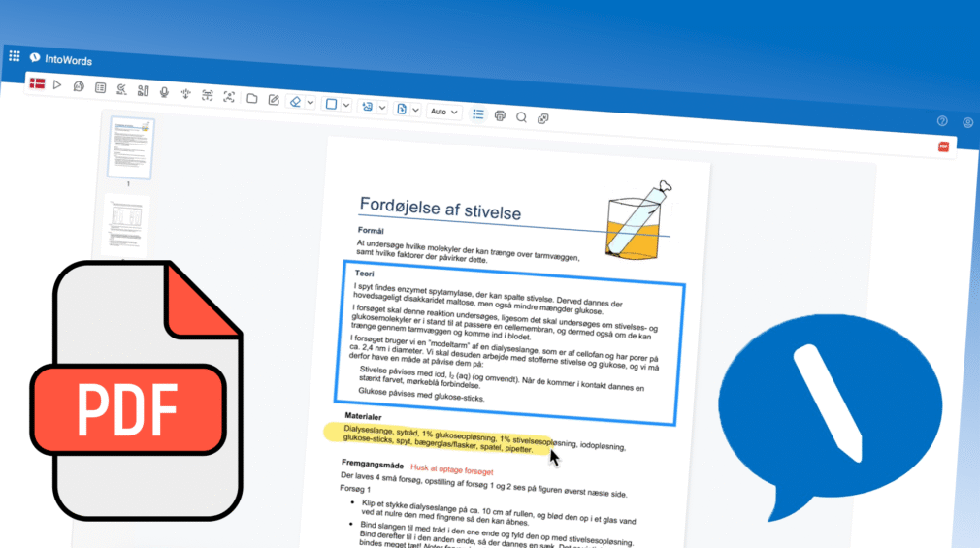Open the user profile icon
The height and width of the screenshot is (548, 980).
967,123
